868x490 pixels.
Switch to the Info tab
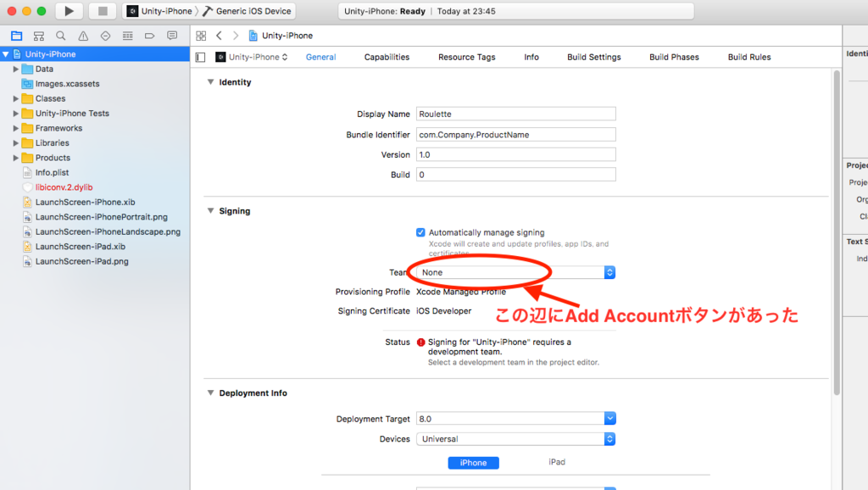(531, 57)
